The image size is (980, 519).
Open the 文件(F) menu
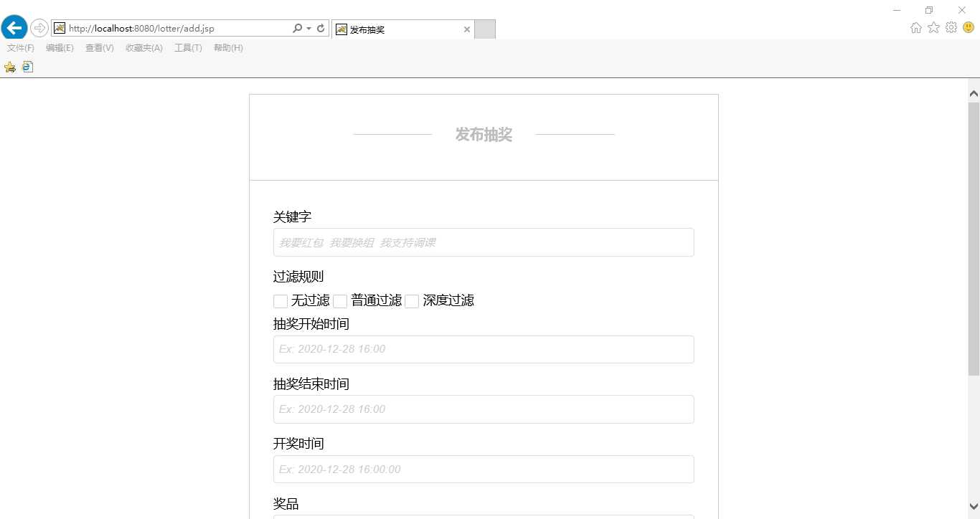pos(21,48)
